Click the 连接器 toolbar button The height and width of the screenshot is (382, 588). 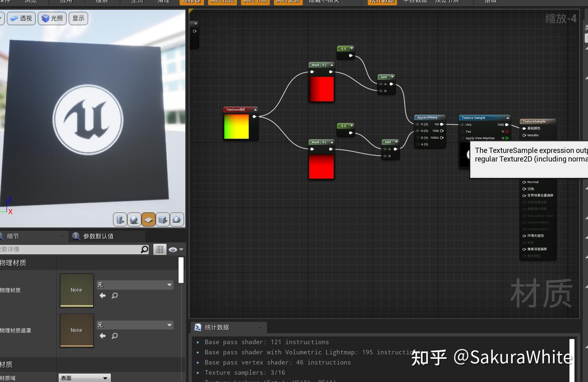point(191,2)
